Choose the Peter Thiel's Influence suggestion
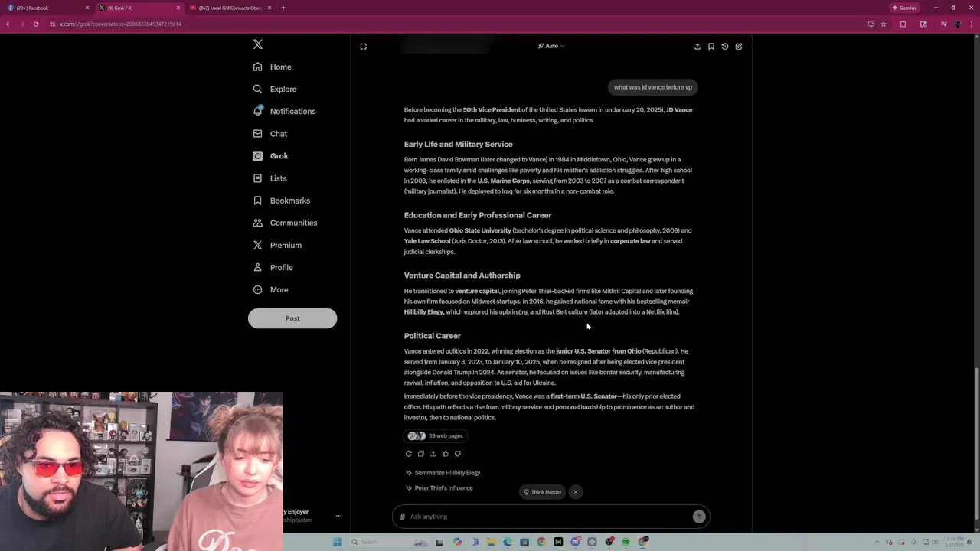980x551 pixels. pos(439,488)
